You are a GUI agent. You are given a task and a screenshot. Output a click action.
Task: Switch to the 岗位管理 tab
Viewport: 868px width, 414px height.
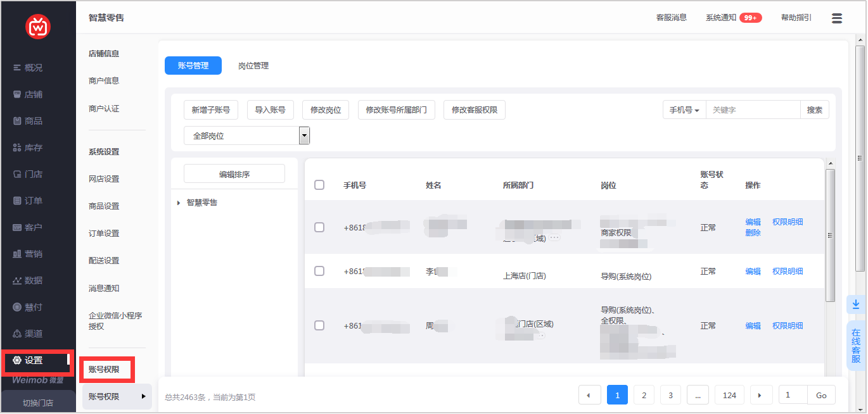pos(253,66)
